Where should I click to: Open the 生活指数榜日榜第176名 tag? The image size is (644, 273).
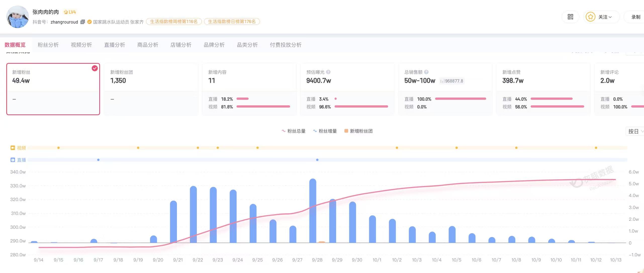(232, 22)
